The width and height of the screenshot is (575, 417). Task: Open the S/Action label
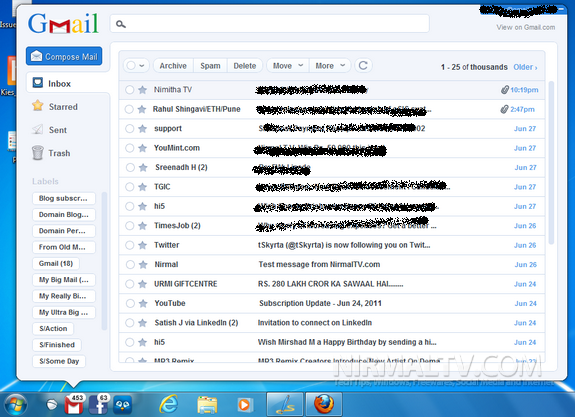click(53, 329)
